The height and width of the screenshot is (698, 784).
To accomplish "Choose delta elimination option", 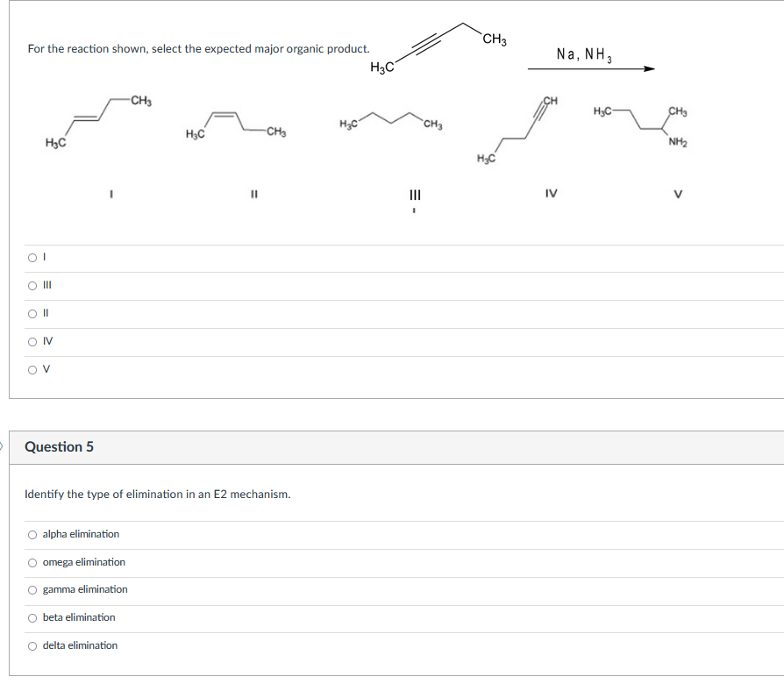I will click(x=32, y=645).
